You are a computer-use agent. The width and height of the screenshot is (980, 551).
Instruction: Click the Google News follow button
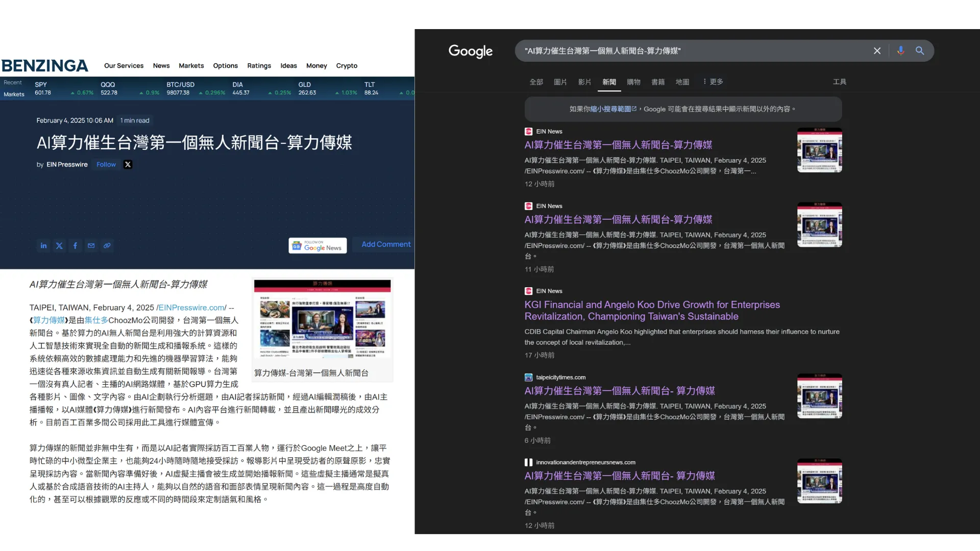tap(317, 245)
